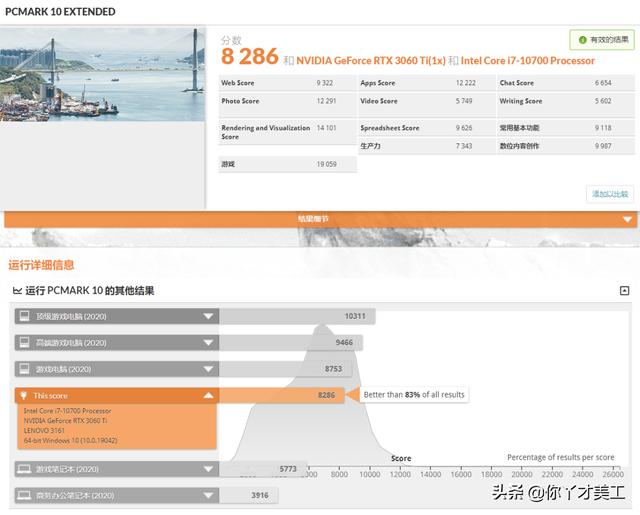Click the 64-bit Windows 10 detail line

click(71, 440)
